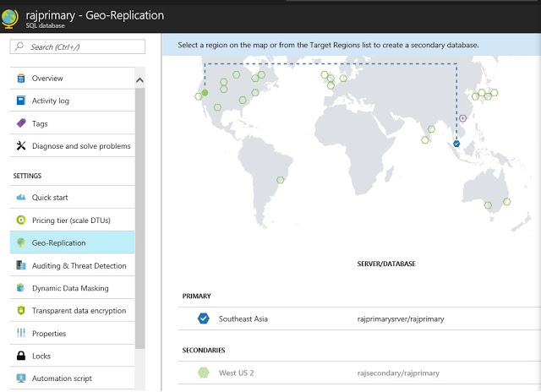Select Geo-Replication menu item
Image resolution: width=541 pixels, height=392 pixels.
tap(58, 243)
